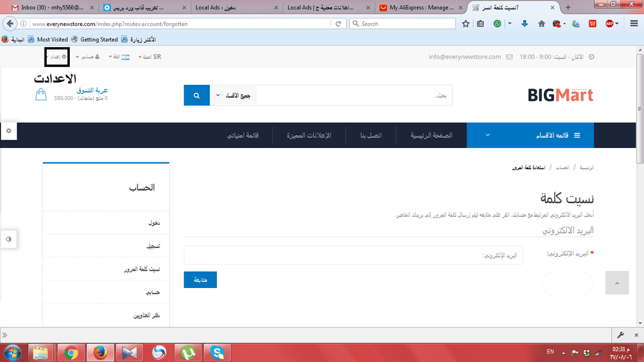Click the info@everynewstore.com email link
The height and width of the screenshot is (362, 644).
point(465,56)
